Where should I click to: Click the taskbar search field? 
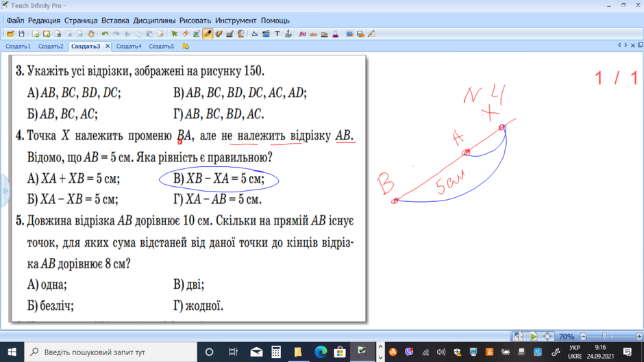pos(111,352)
